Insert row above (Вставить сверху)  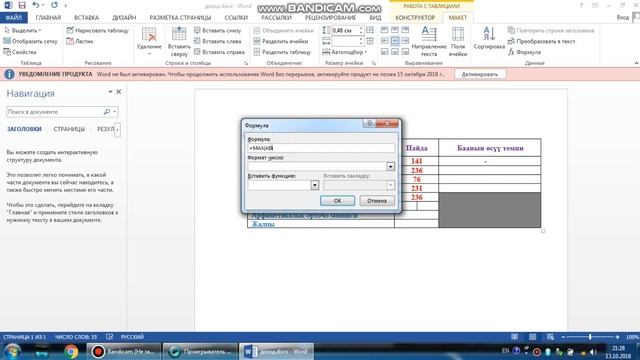coord(179,42)
